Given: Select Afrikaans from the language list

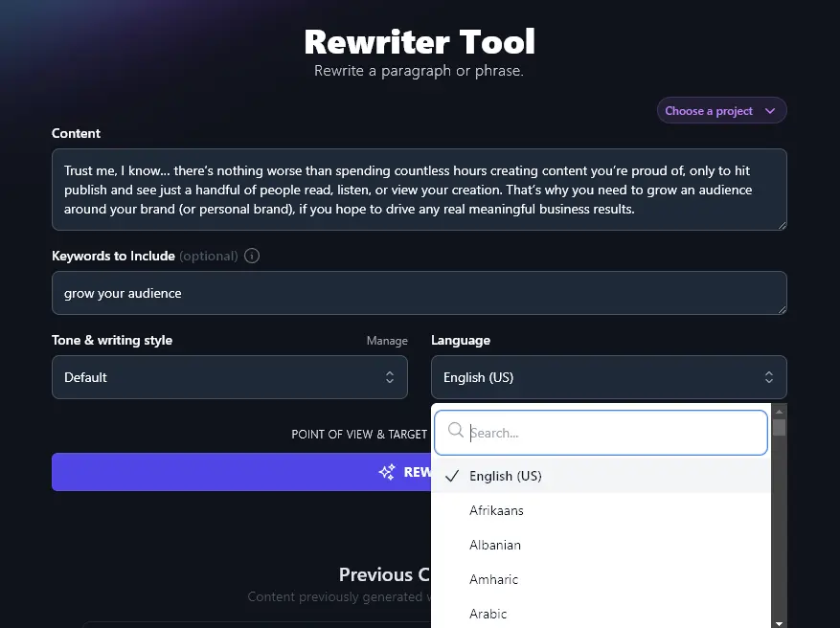Looking at the screenshot, I should click(x=496, y=510).
